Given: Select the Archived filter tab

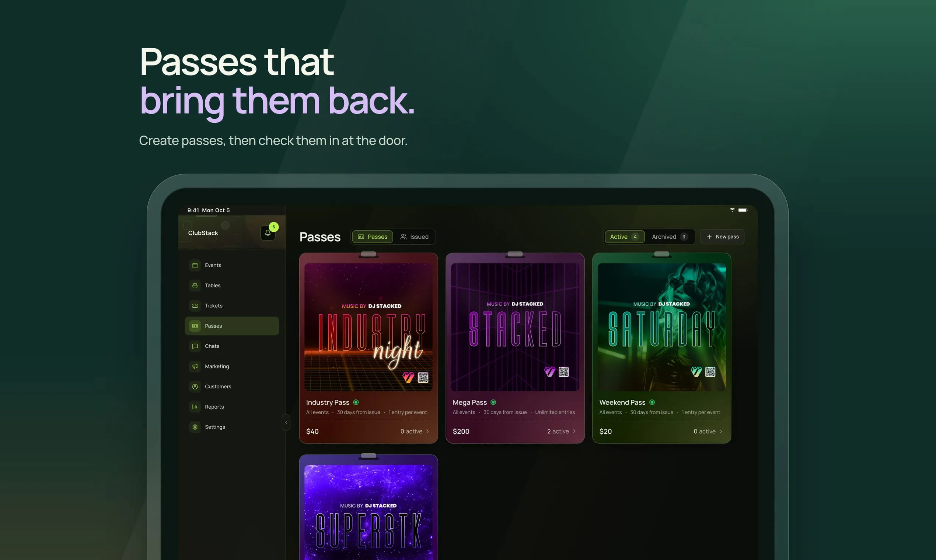Looking at the screenshot, I should click(670, 237).
